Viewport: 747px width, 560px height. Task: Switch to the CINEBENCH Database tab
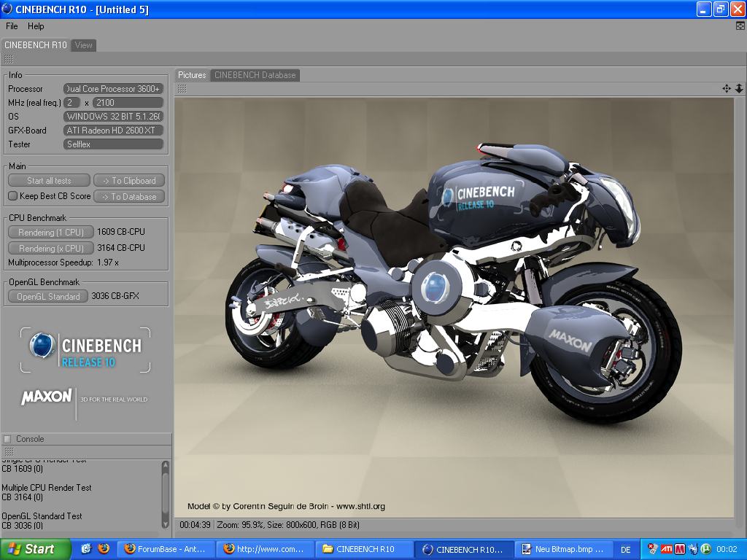click(255, 75)
